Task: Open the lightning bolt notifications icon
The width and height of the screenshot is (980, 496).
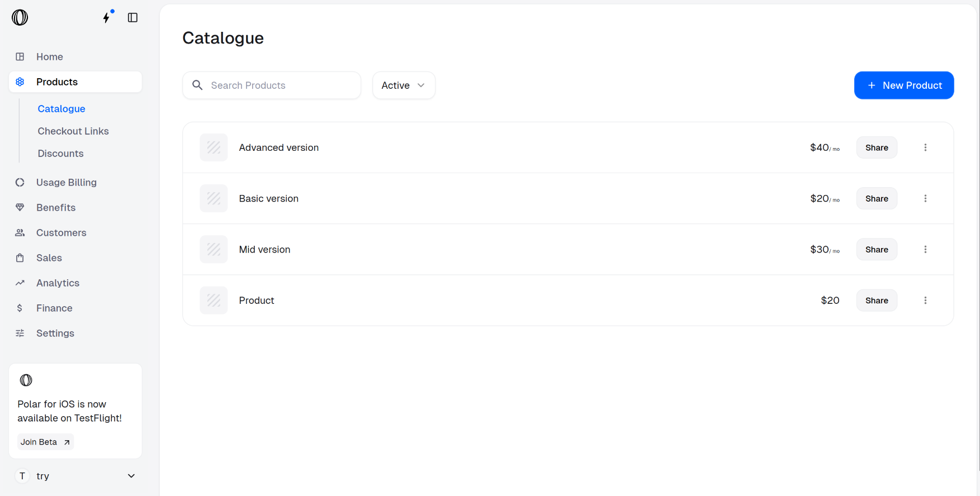Action: [x=106, y=17]
